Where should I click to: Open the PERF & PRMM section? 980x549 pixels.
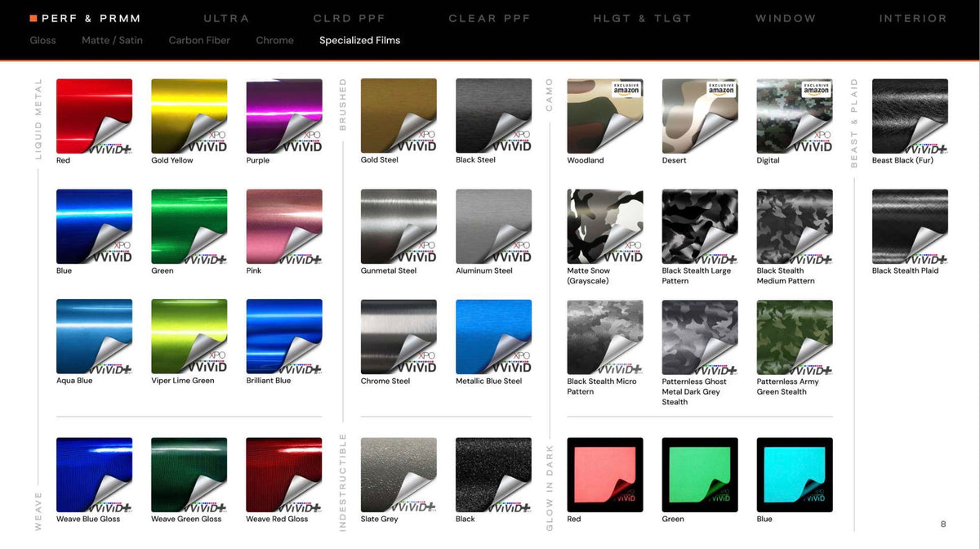click(x=85, y=18)
